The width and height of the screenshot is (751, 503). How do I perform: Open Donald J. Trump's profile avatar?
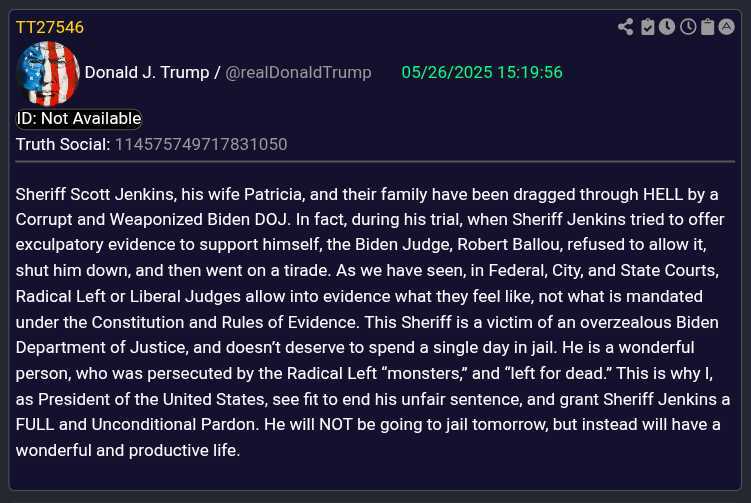(x=48, y=73)
